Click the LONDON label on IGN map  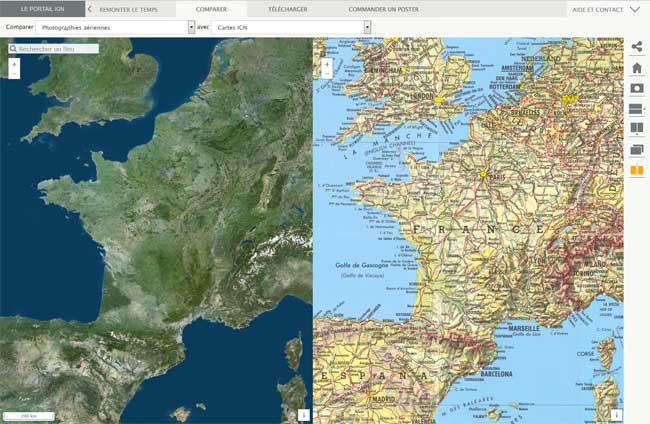click(x=421, y=96)
